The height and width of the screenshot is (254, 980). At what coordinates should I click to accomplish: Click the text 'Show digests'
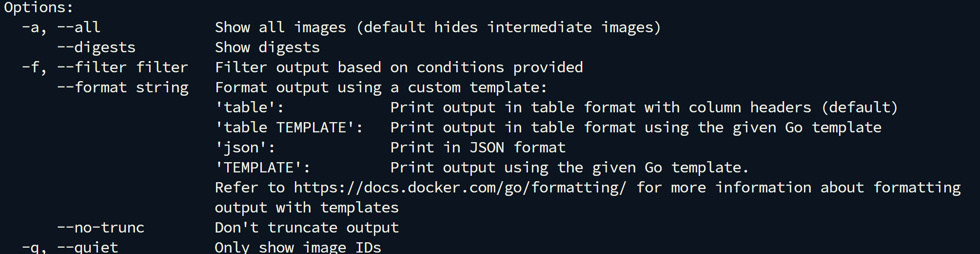tap(267, 47)
